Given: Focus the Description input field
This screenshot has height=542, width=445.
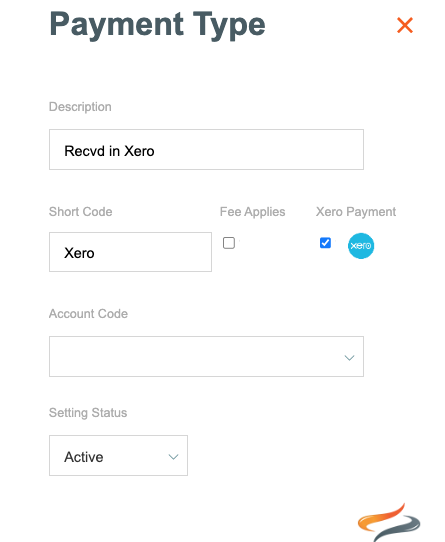Looking at the screenshot, I should tap(206, 149).
